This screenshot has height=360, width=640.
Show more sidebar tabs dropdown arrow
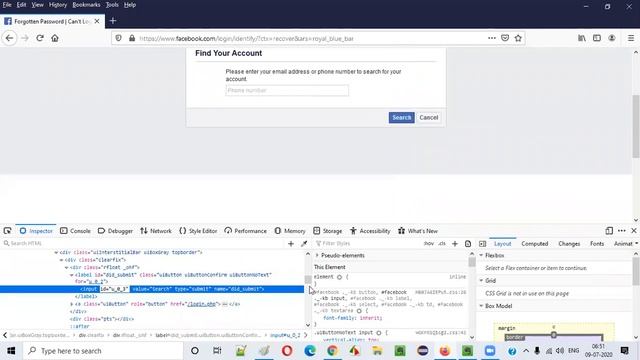tap(636, 244)
